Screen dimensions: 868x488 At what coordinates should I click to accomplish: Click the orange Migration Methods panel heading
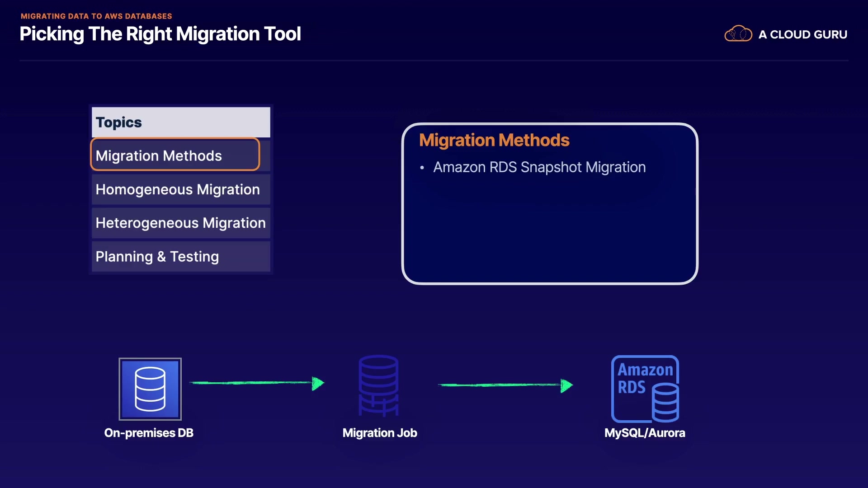(x=494, y=140)
